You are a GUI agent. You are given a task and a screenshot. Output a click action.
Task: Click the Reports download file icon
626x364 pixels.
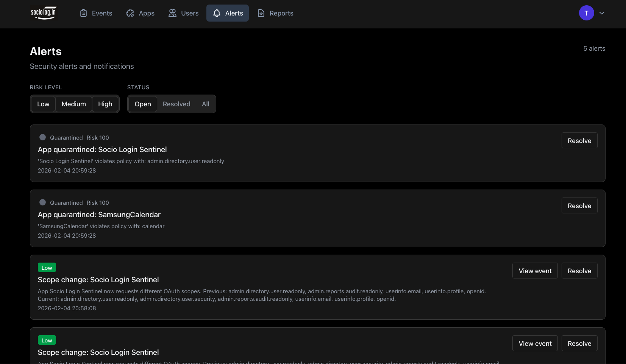[261, 13]
